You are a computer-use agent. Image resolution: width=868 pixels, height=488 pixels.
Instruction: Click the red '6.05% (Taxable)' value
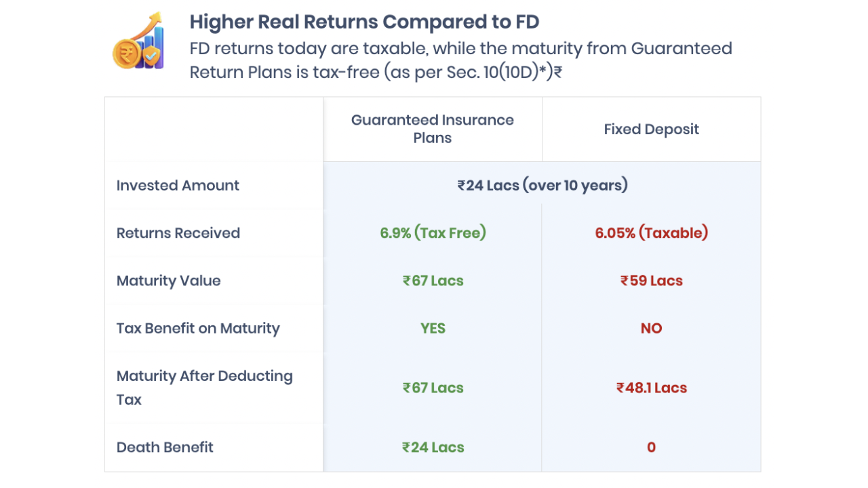click(x=651, y=233)
